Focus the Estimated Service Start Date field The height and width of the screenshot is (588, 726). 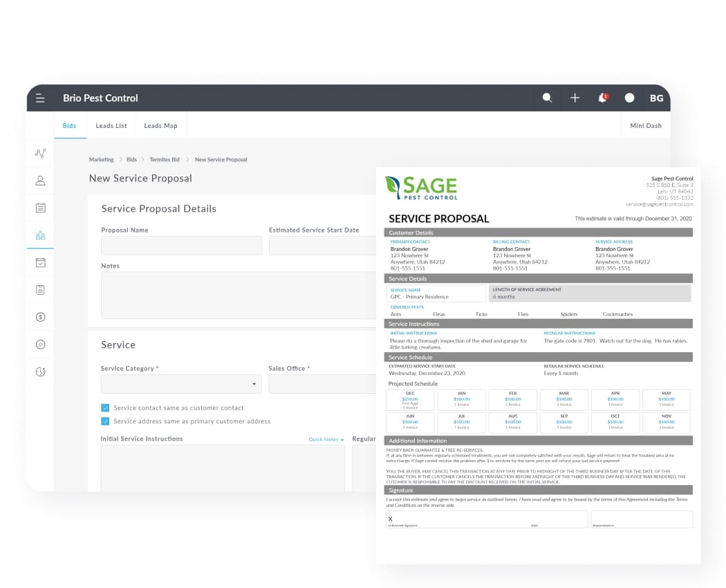pyautogui.click(x=322, y=246)
